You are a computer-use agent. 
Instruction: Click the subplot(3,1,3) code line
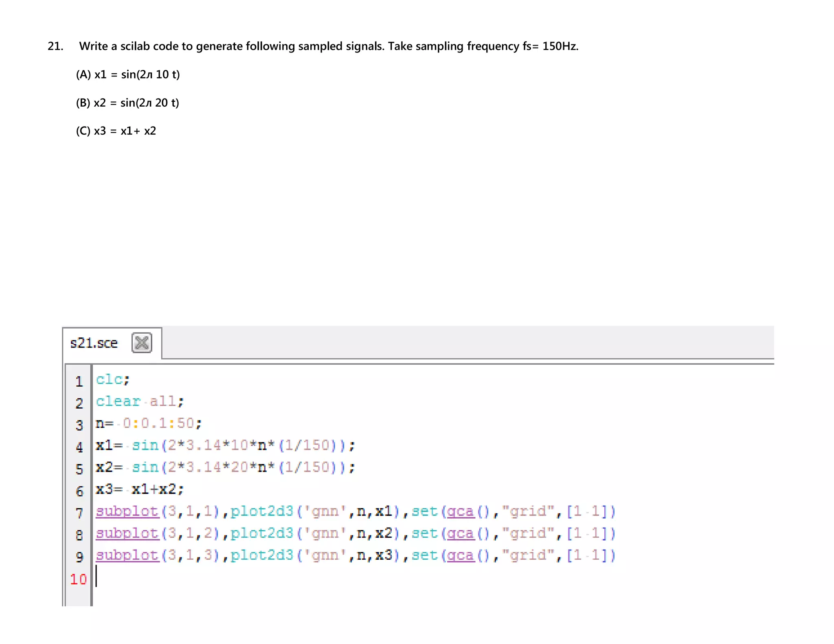click(356, 555)
